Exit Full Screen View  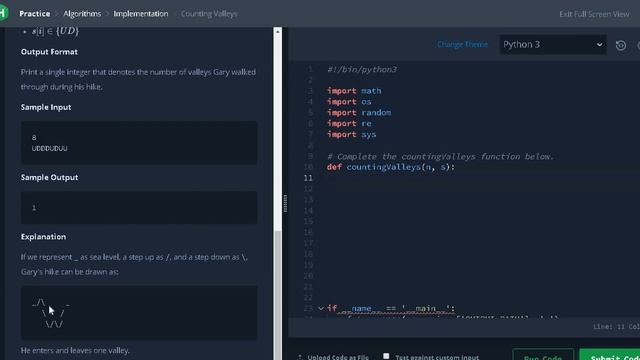point(594,14)
